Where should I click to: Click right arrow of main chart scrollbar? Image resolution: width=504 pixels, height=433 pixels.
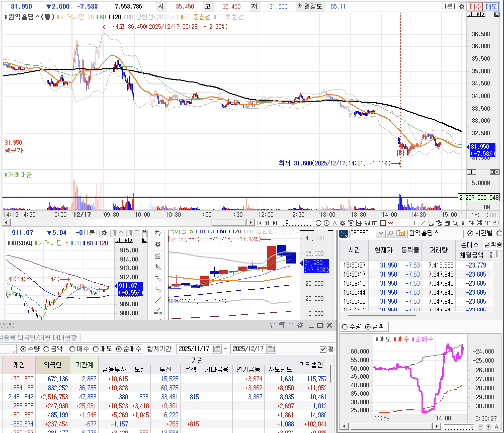tap(250, 223)
